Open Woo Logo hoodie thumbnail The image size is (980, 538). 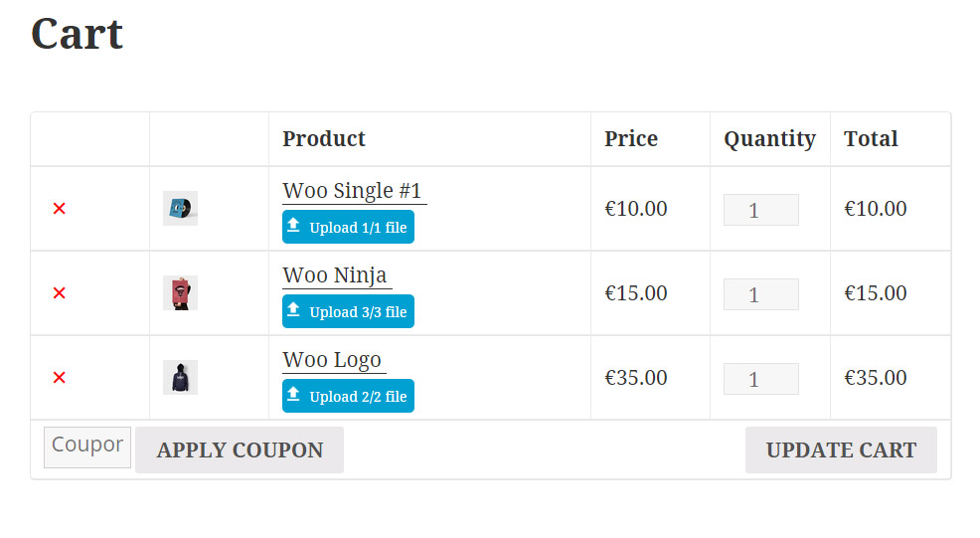point(180,378)
